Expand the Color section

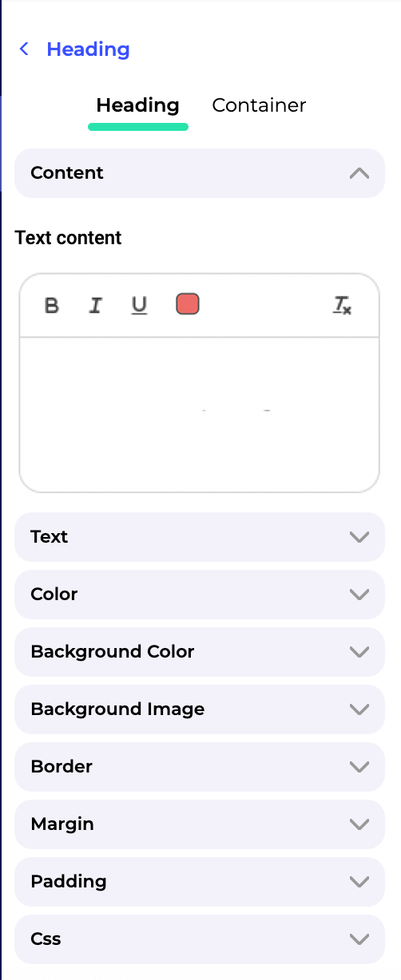click(x=200, y=595)
